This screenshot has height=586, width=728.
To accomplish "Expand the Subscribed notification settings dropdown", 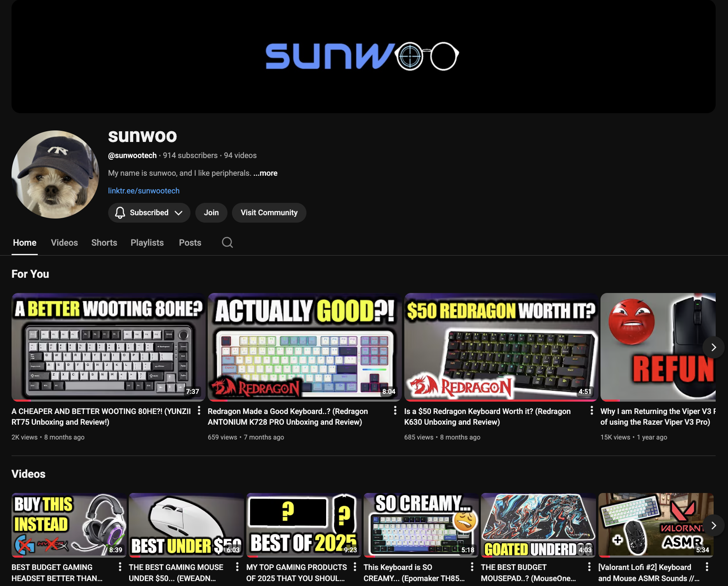I will point(179,213).
